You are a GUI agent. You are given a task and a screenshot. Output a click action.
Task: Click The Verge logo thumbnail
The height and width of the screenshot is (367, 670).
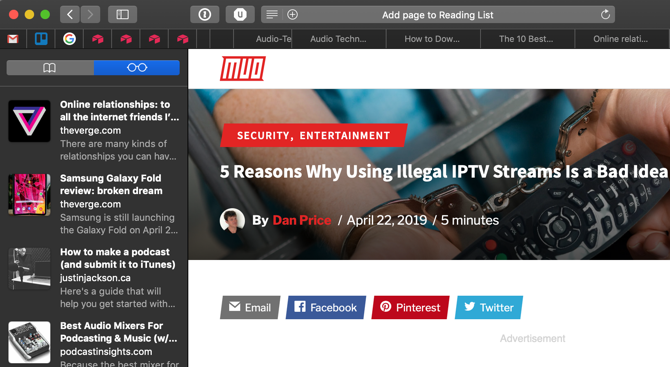(29, 121)
